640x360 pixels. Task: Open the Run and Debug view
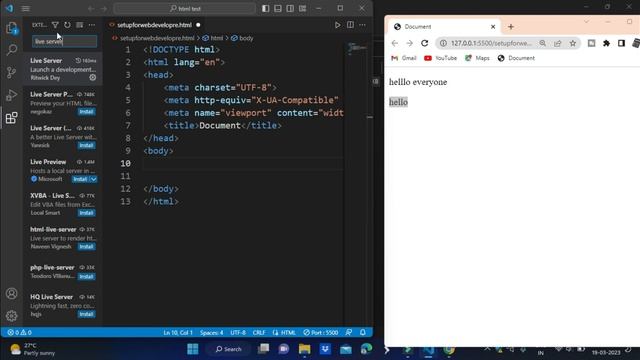(x=11, y=95)
